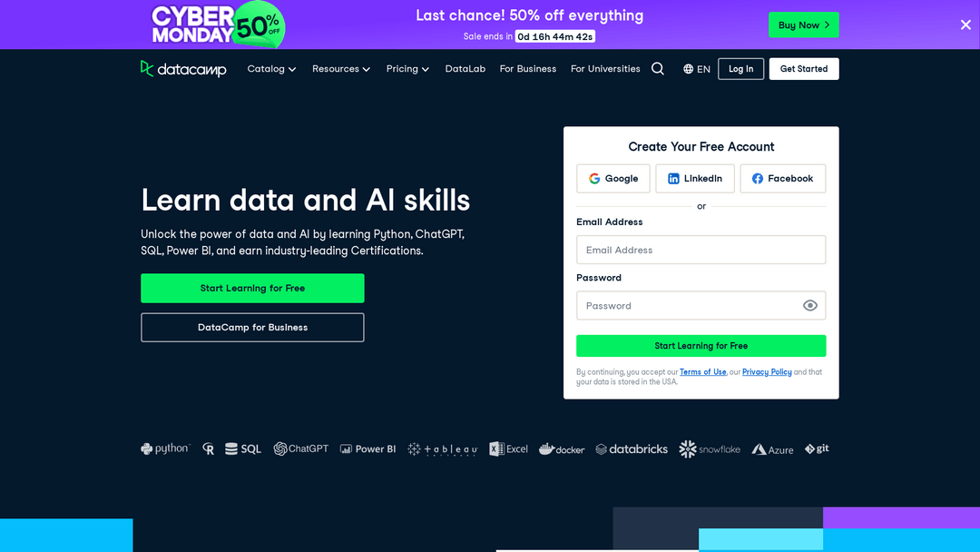The image size is (980, 552).
Task: Click the Tableau logo
Action: coord(443,448)
